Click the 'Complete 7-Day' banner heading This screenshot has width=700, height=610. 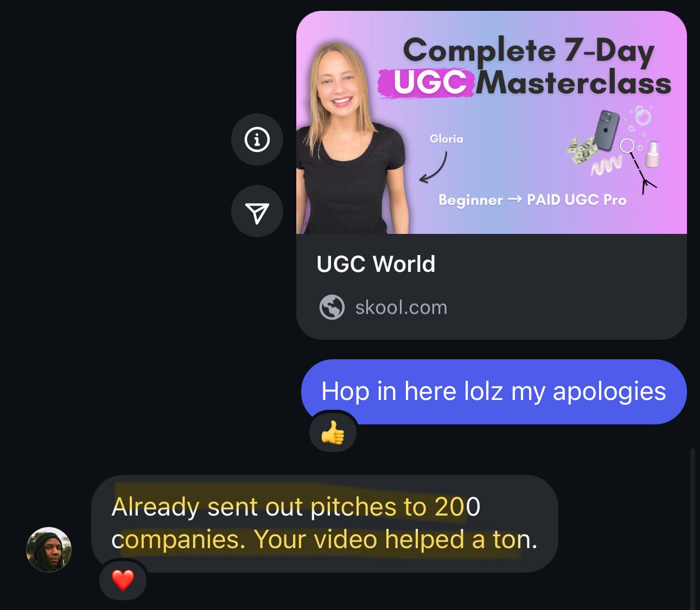click(x=529, y=51)
